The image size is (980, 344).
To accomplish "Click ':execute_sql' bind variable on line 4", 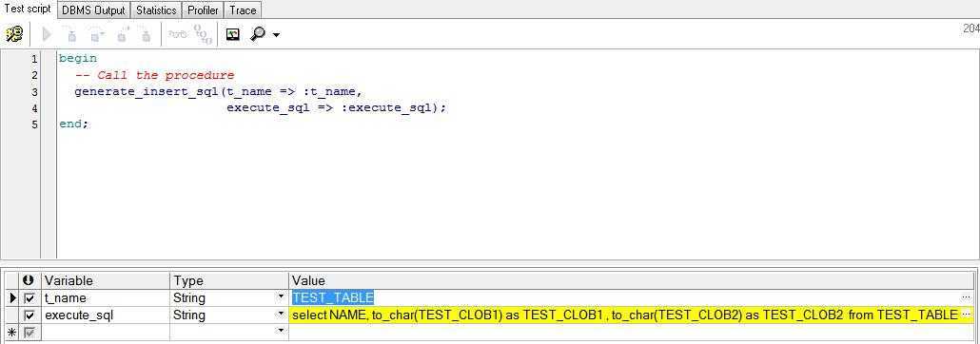I will click(386, 108).
